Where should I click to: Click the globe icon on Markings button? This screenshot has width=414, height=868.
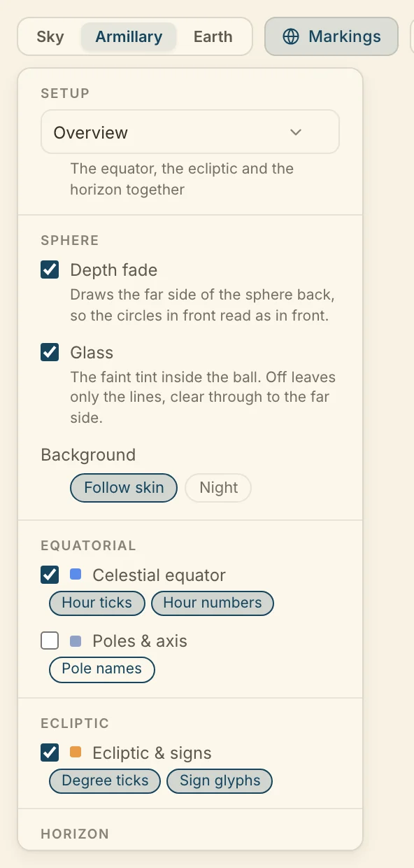pos(291,36)
